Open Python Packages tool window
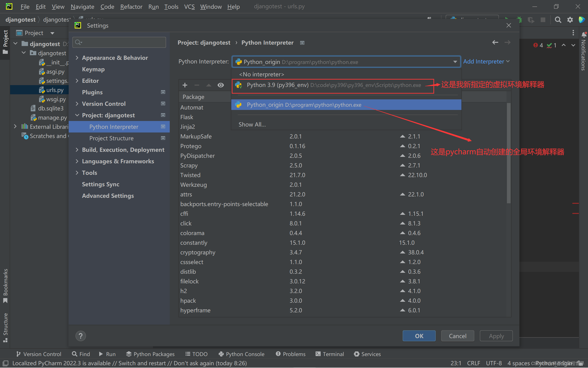This screenshot has width=588, height=368. click(x=150, y=354)
